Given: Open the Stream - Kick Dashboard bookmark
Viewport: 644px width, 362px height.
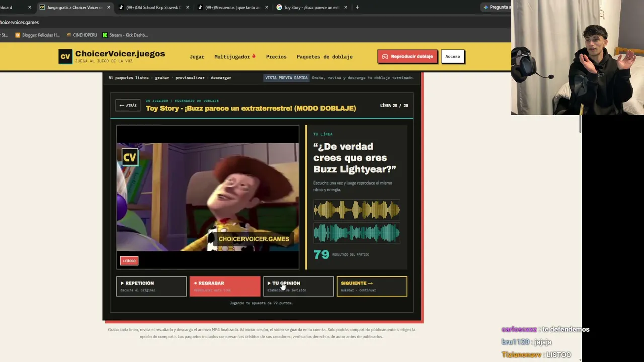Looking at the screenshot, I should [125, 35].
